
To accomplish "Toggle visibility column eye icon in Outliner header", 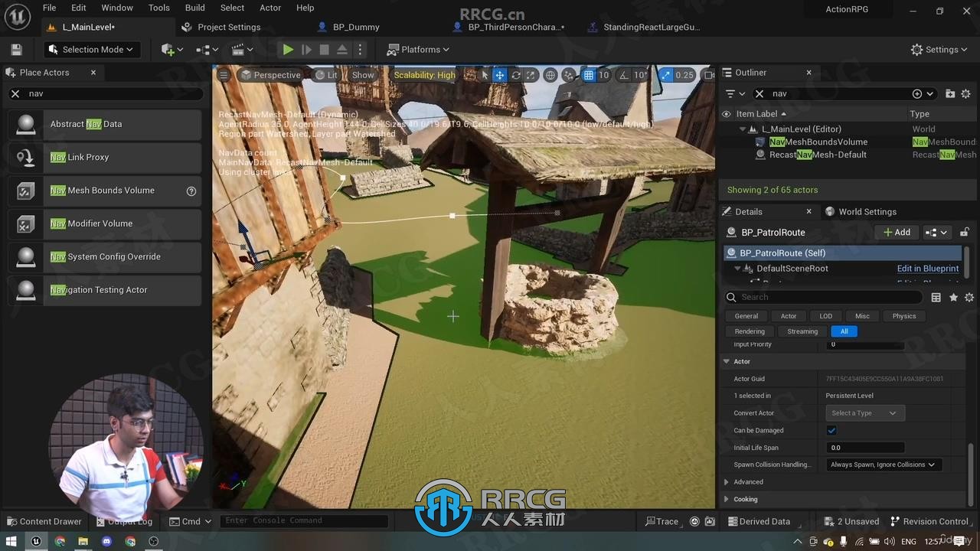I will (x=727, y=114).
